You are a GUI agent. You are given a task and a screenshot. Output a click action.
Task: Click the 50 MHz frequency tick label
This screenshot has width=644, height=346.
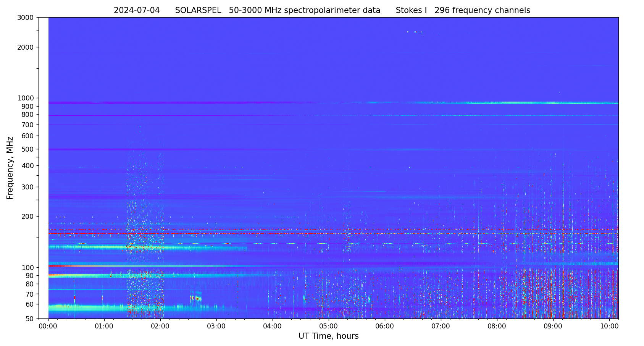(29, 319)
